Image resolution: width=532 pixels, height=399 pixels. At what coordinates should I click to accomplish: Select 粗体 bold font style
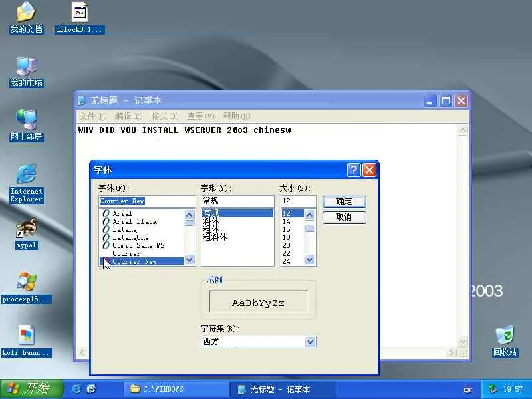(237, 229)
